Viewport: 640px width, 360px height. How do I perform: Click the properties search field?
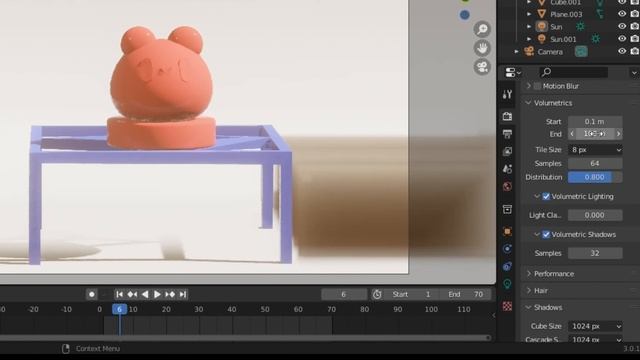(x=573, y=73)
